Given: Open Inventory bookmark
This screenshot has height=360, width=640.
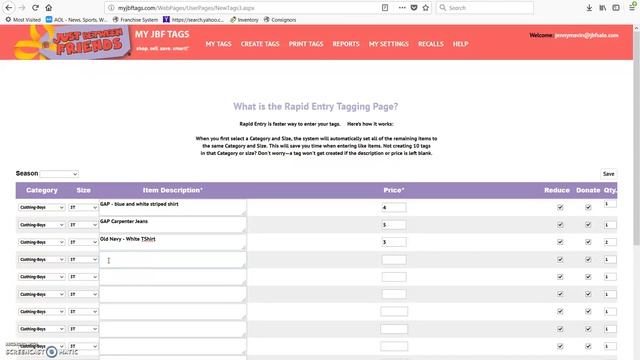Looking at the screenshot, I should tap(244, 20).
